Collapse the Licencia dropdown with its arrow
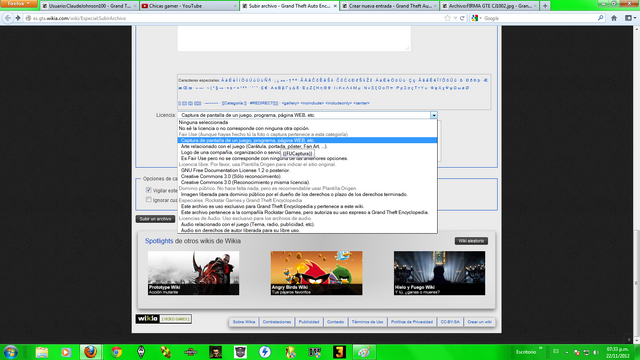 coord(433,116)
